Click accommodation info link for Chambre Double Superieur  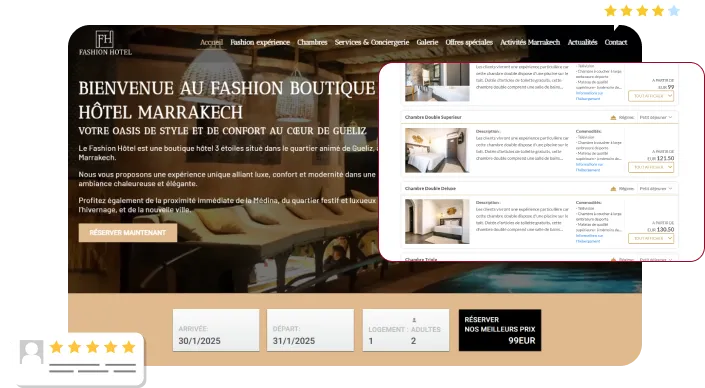click(589, 167)
